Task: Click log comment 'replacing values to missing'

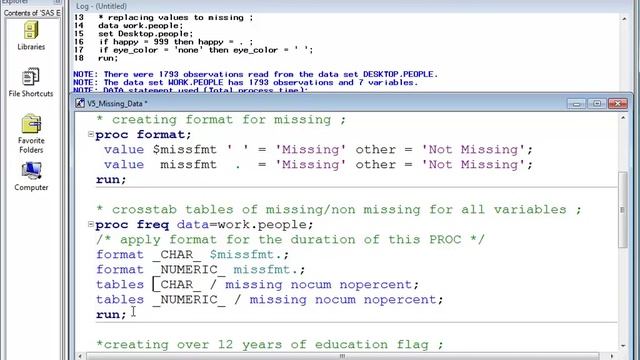Action: pyautogui.click(x=176, y=18)
